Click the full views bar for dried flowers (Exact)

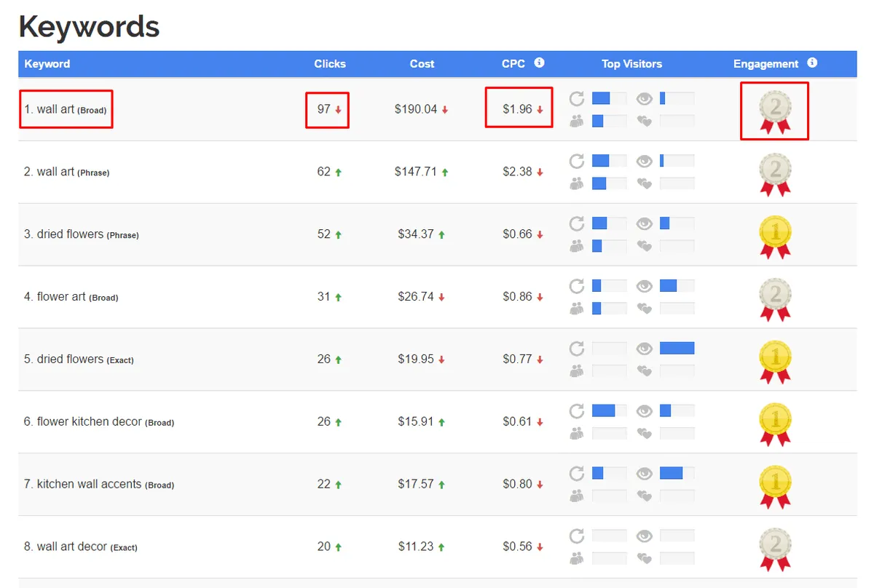[x=677, y=349]
